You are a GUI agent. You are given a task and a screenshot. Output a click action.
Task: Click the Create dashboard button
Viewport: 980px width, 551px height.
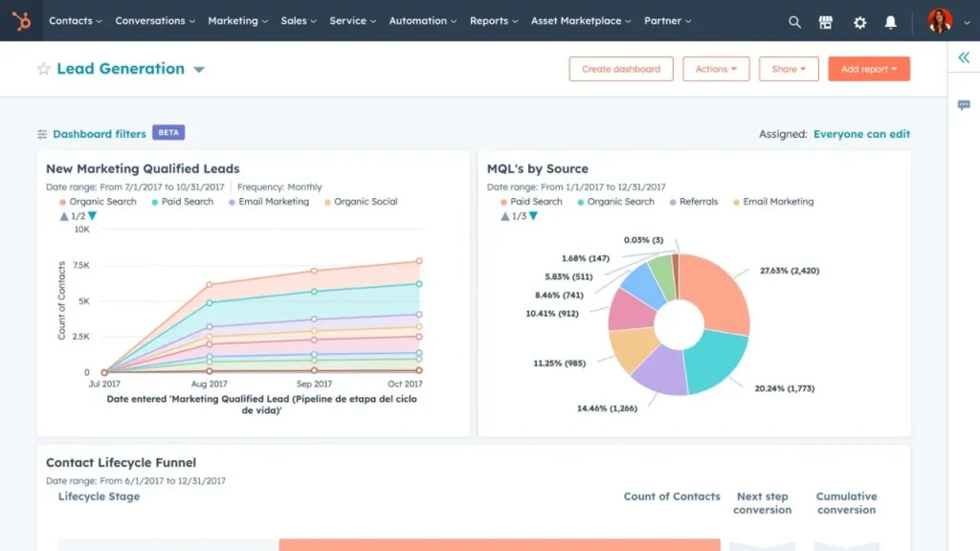620,69
